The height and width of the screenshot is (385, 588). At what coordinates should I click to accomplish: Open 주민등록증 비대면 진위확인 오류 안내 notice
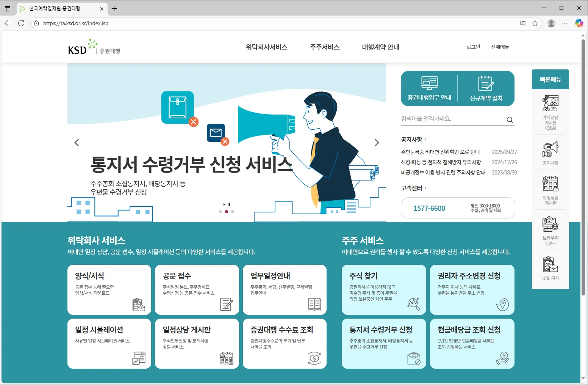[x=440, y=152]
